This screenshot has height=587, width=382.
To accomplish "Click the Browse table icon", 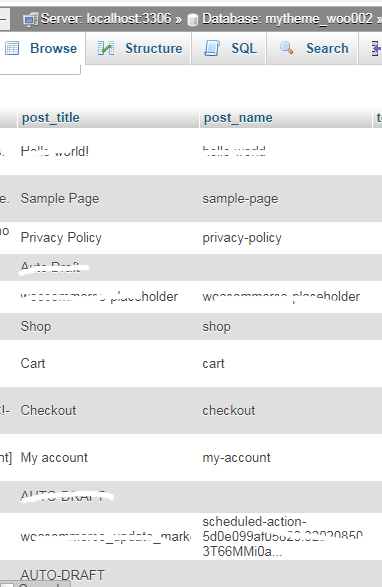I will coord(12,48).
